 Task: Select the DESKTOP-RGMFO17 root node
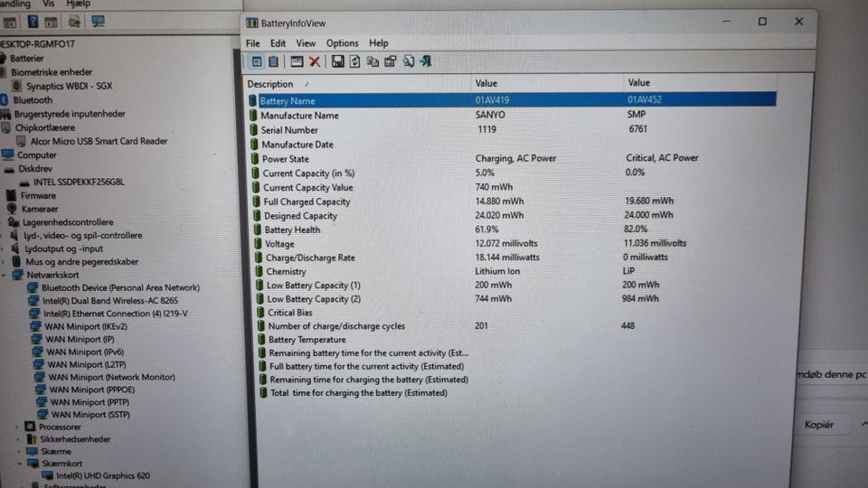(x=38, y=43)
